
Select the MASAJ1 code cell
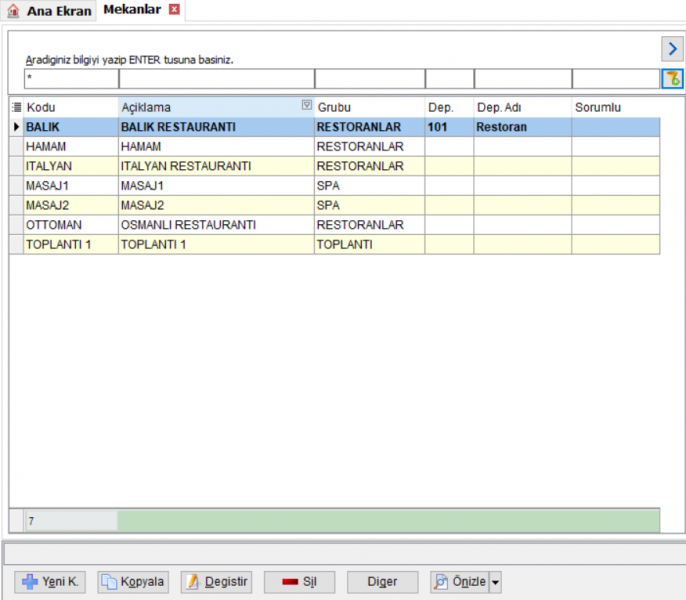click(71, 186)
